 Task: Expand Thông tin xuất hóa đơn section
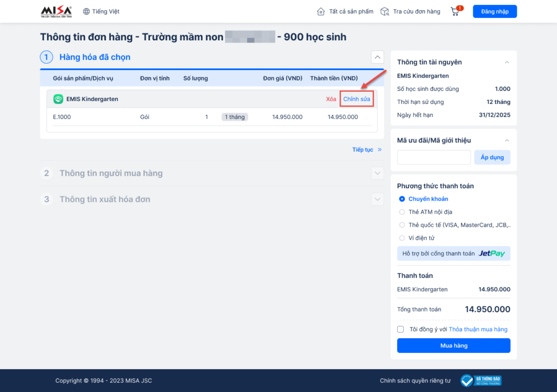(377, 199)
